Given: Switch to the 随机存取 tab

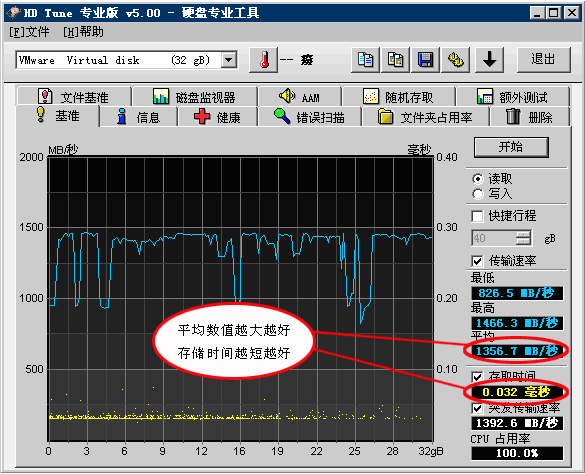Looking at the screenshot, I should [x=398, y=97].
